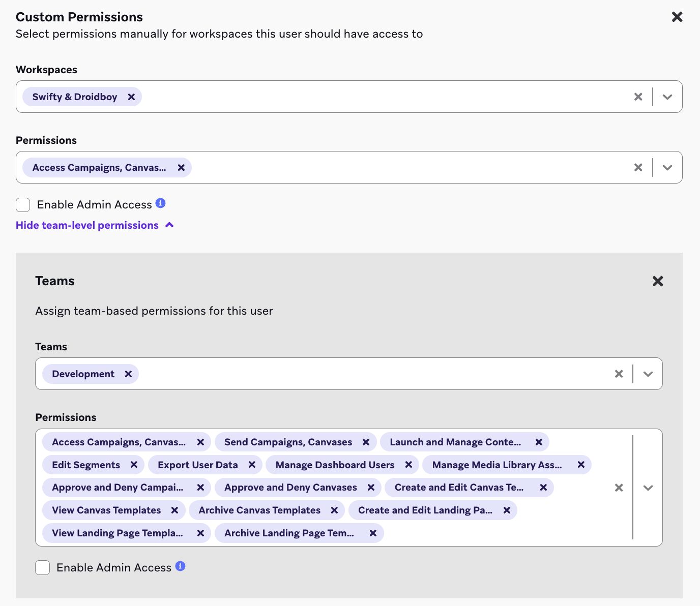Remove Archive Canvas Templates permission chip
Image resolution: width=700 pixels, height=606 pixels.
point(334,510)
